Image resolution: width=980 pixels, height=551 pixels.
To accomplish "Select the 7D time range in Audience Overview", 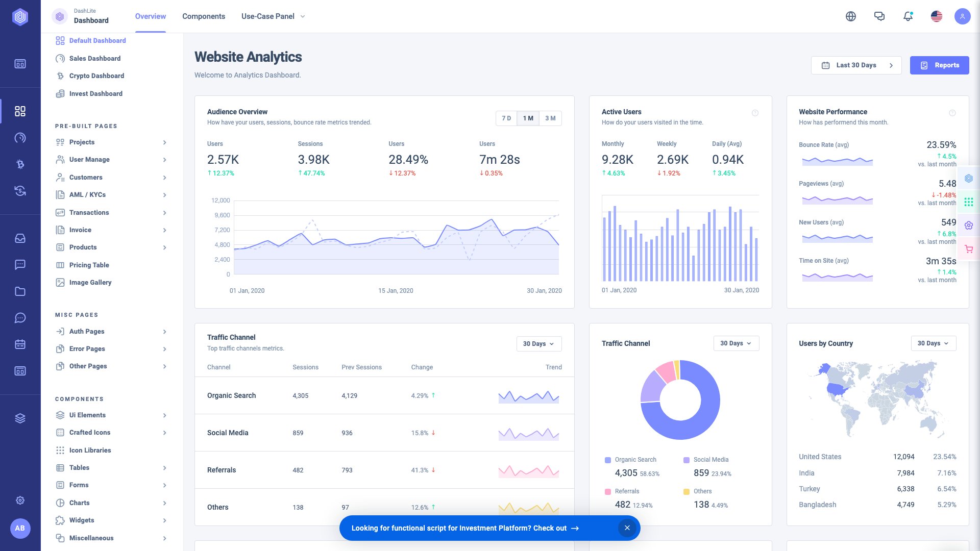I will (506, 118).
